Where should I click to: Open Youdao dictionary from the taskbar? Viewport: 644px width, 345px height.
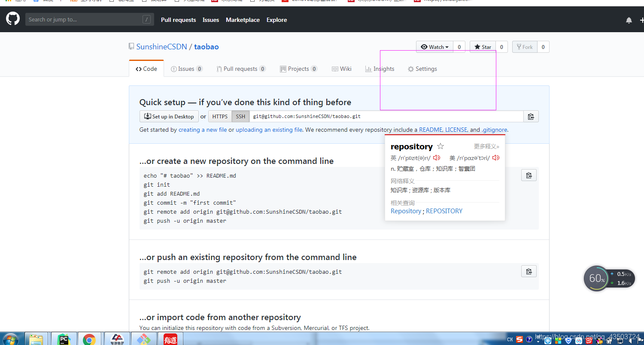pyautogui.click(x=170, y=339)
